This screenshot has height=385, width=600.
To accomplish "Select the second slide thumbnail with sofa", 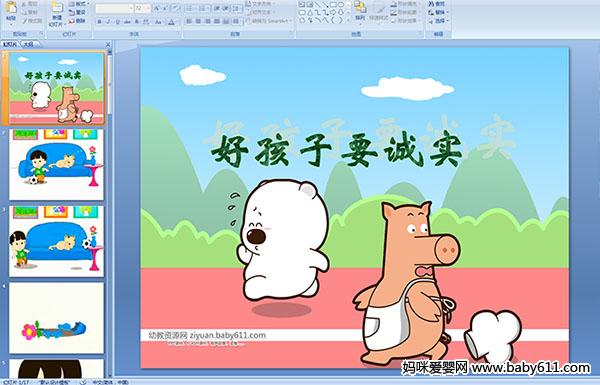I will tap(56, 165).
